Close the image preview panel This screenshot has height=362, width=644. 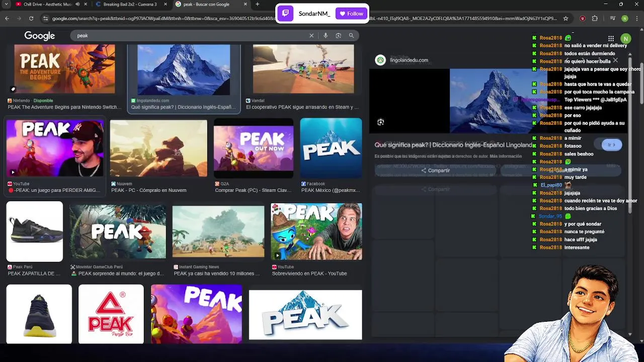[x=615, y=60]
